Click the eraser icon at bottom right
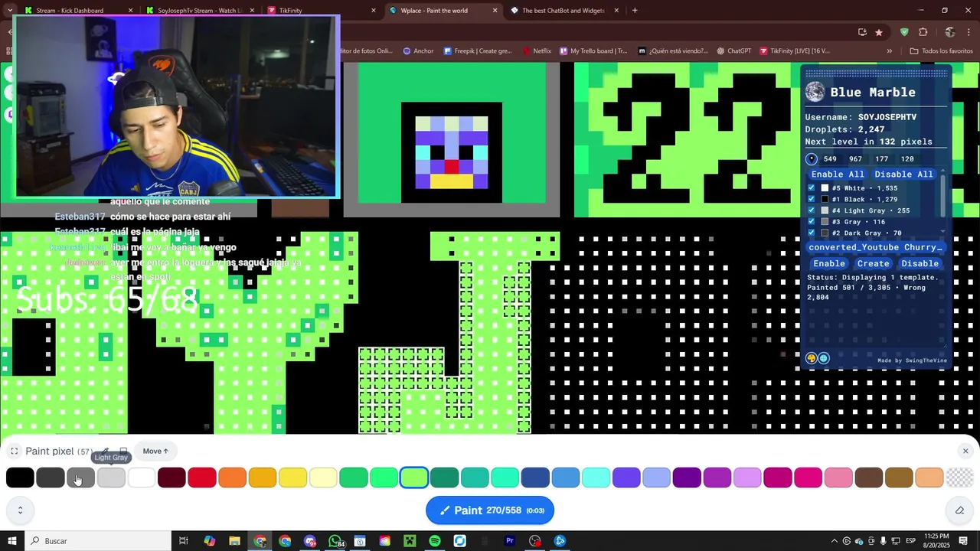The height and width of the screenshot is (551, 980). click(959, 510)
